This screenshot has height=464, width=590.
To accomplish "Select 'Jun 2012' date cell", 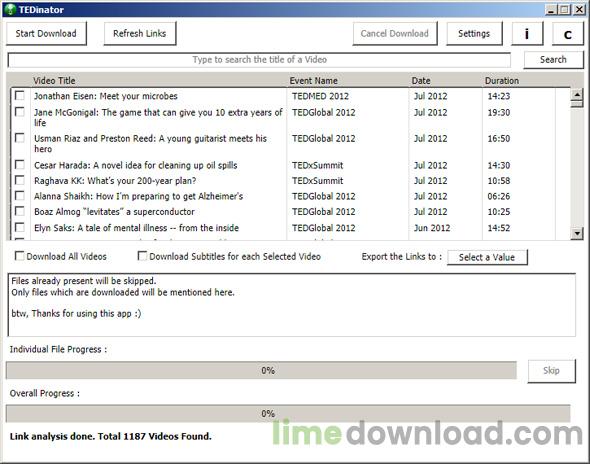I will [x=432, y=228].
